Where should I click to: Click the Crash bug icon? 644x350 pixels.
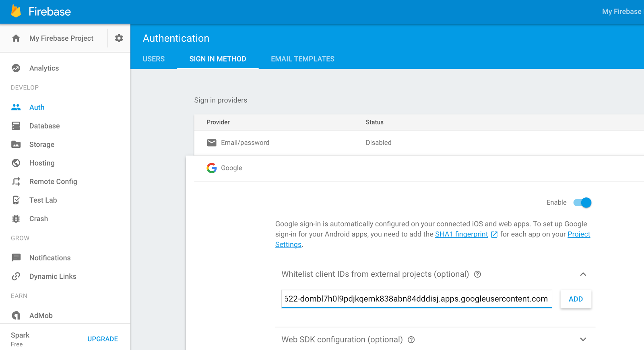click(x=16, y=219)
